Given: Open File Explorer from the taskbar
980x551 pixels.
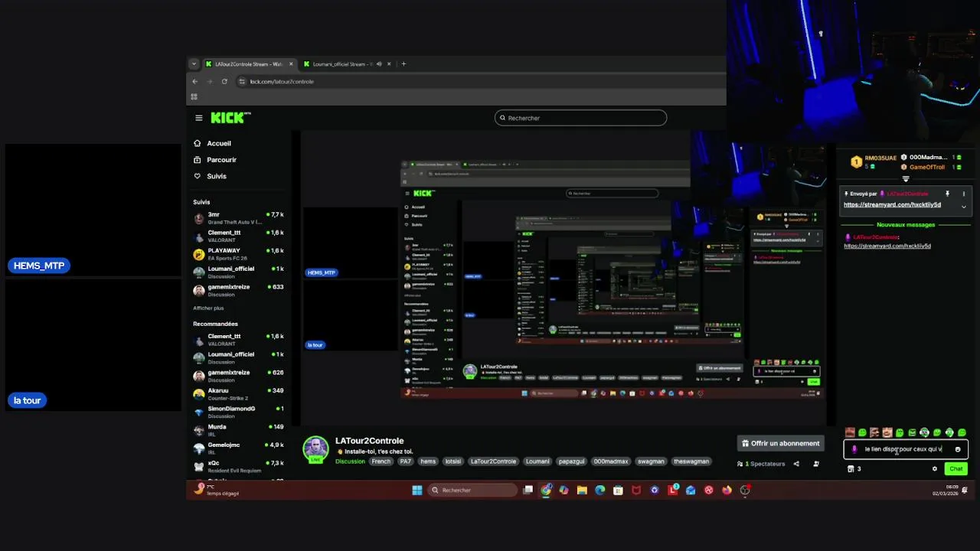Looking at the screenshot, I should [x=582, y=490].
